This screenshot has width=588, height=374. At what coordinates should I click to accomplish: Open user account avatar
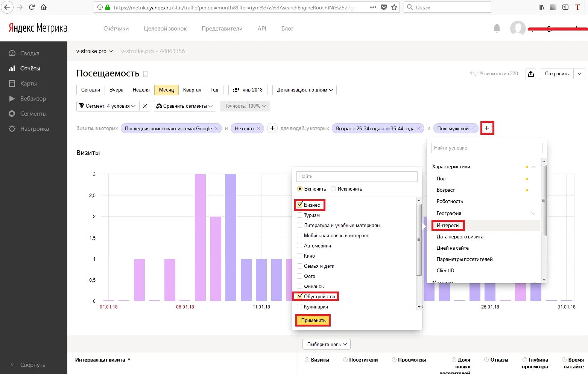click(518, 28)
